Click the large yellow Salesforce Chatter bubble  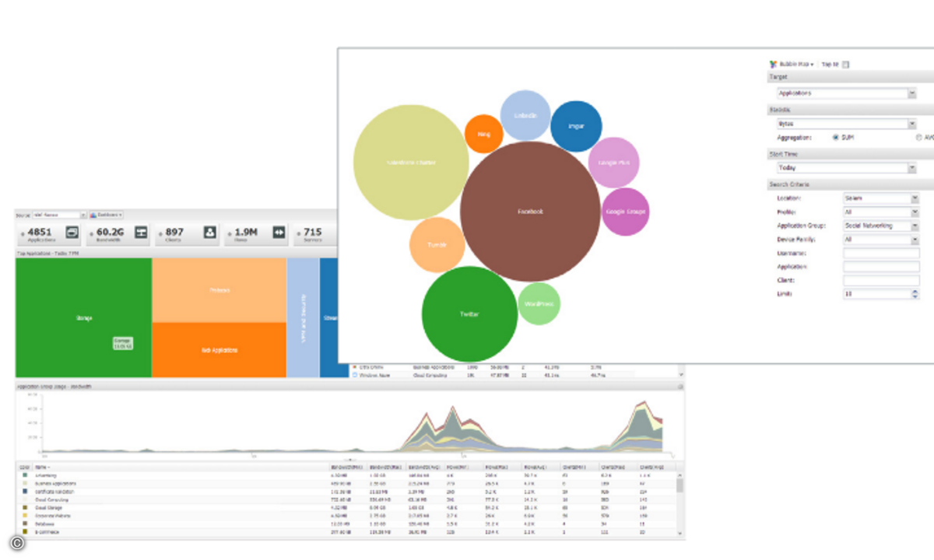click(412, 163)
